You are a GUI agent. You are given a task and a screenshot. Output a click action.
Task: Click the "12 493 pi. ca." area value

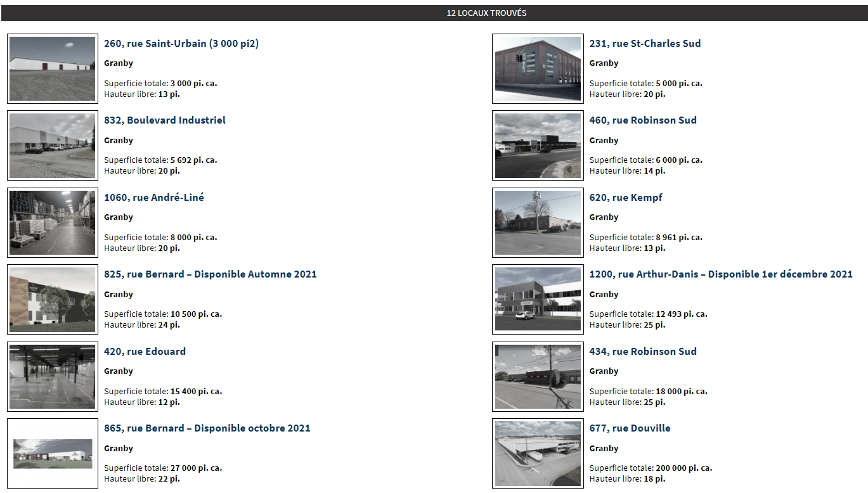[x=682, y=314]
